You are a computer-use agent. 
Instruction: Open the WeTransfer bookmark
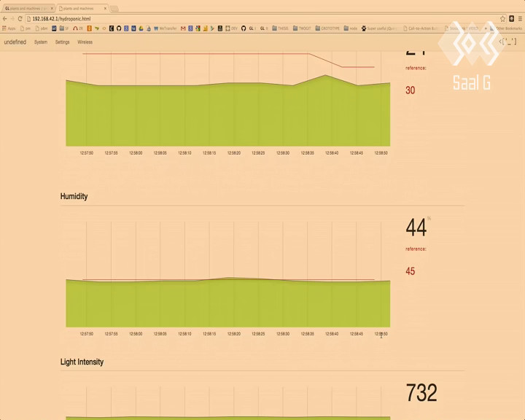[165, 28]
